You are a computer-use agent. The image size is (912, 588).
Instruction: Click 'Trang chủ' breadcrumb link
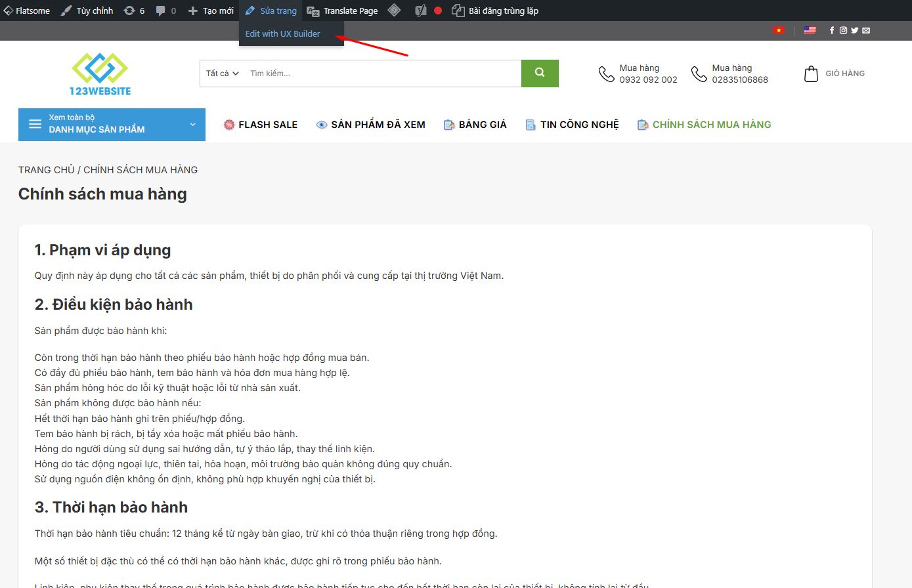[x=46, y=170]
